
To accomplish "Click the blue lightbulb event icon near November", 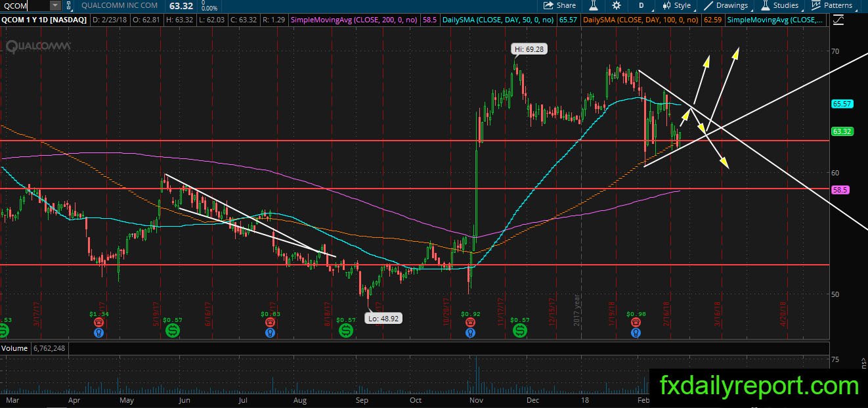I will pyautogui.click(x=470, y=333).
